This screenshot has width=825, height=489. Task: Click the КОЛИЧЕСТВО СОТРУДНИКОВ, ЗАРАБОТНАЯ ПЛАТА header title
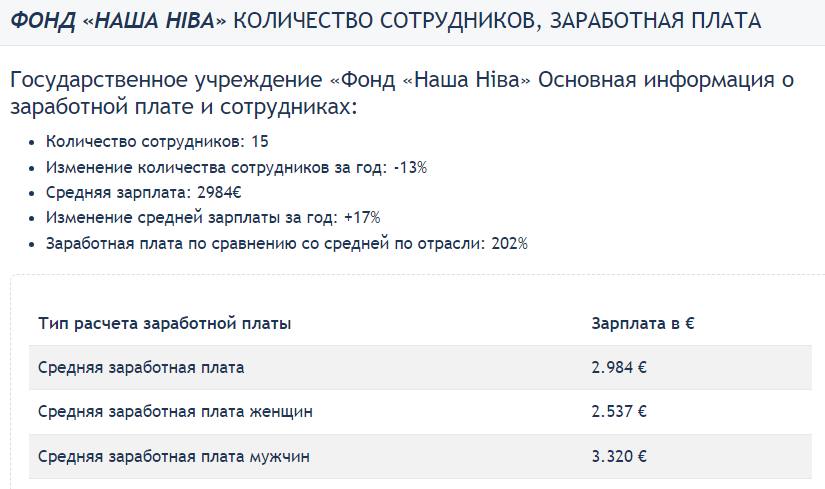[497, 22]
